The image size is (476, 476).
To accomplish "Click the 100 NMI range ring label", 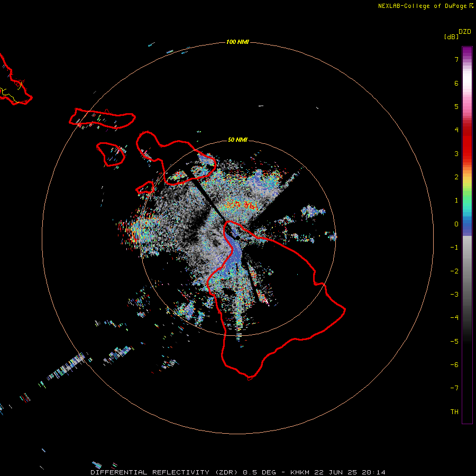I will coord(237,42).
